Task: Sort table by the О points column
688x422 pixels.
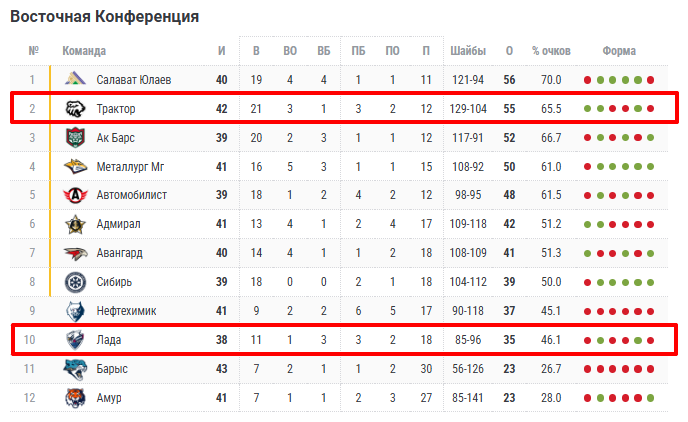Action: tap(510, 51)
